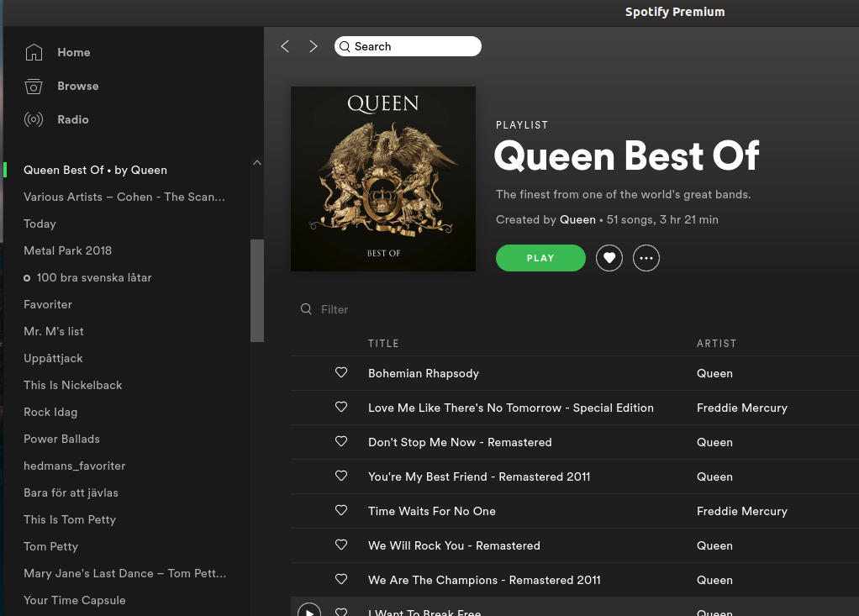The image size is (859, 616).
Task: Open artist Queen on Bohemian Rhapsody row
Action: pos(714,373)
